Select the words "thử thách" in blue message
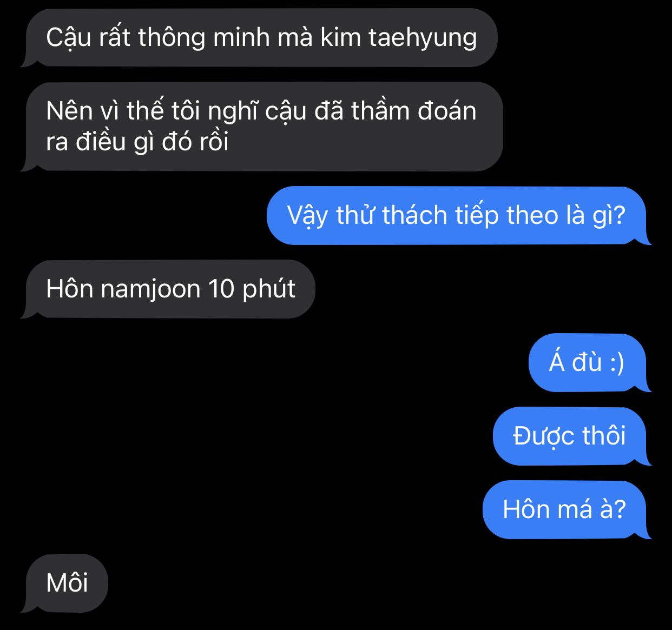 (x=392, y=215)
